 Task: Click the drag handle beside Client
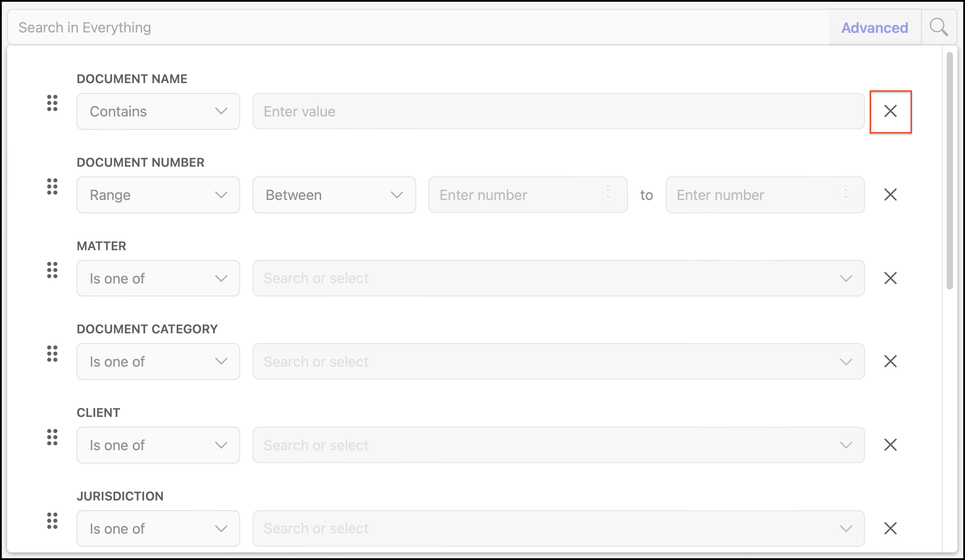(52, 437)
